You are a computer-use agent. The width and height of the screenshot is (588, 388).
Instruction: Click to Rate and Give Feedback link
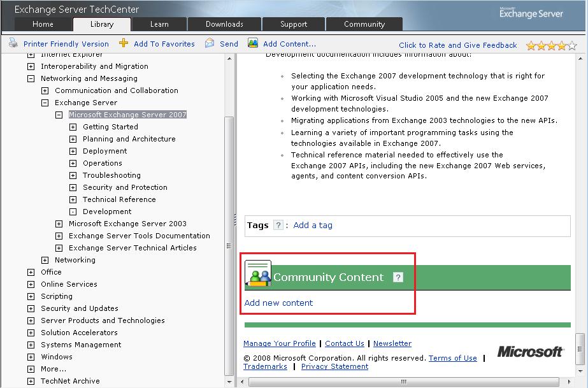[x=458, y=45]
